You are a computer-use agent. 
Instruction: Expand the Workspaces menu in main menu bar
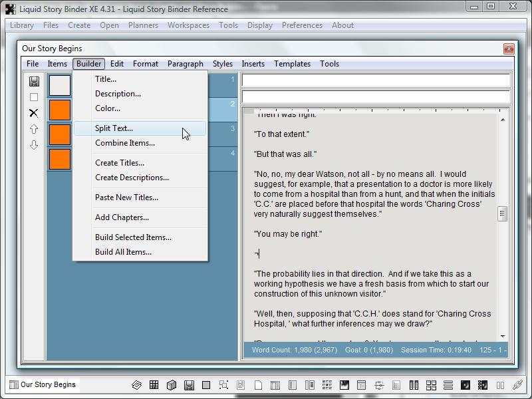coord(188,25)
